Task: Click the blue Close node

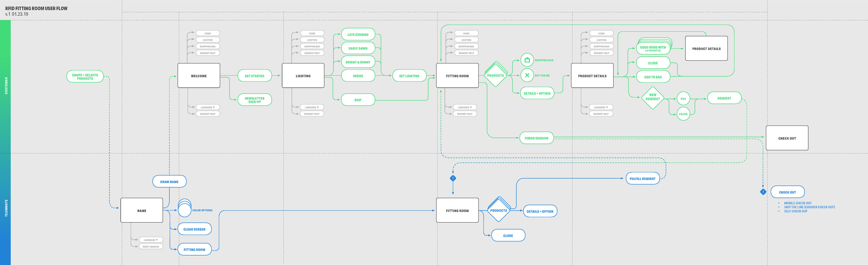Action: (x=508, y=236)
